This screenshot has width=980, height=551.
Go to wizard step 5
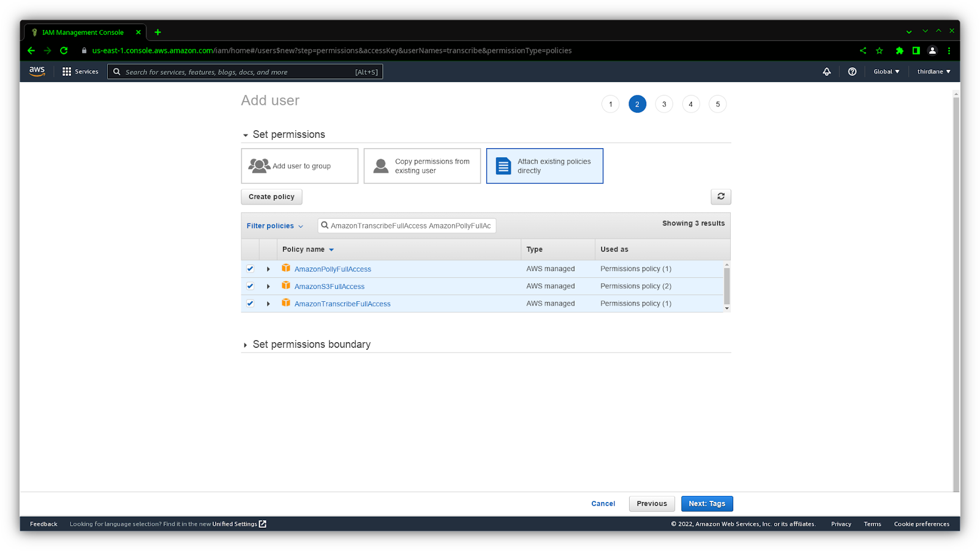[718, 104]
